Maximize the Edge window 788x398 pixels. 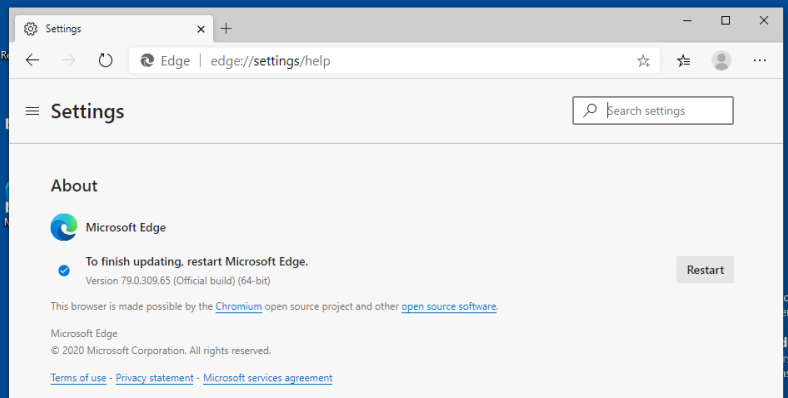(726, 21)
